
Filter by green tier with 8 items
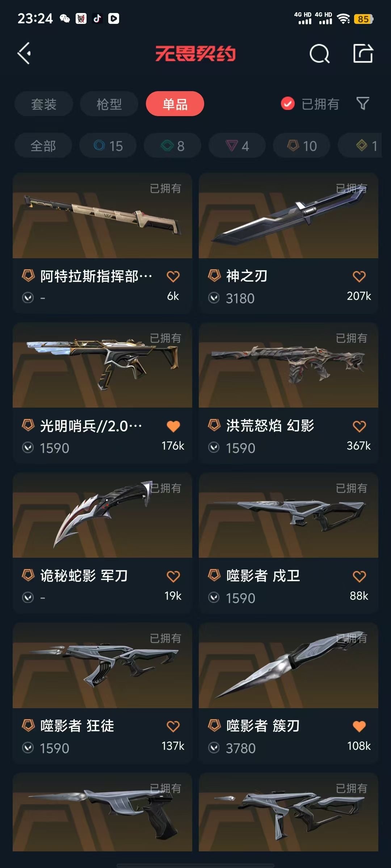172,146
